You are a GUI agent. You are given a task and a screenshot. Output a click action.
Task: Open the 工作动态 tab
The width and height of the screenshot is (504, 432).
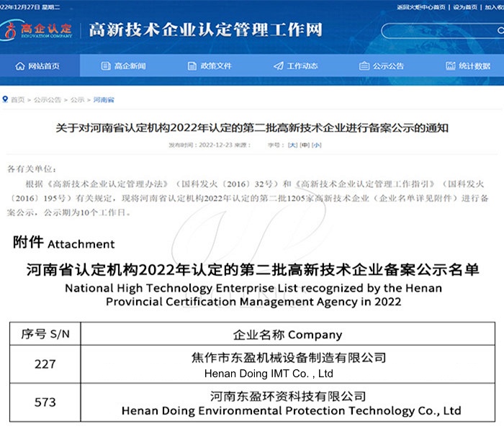click(x=296, y=66)
